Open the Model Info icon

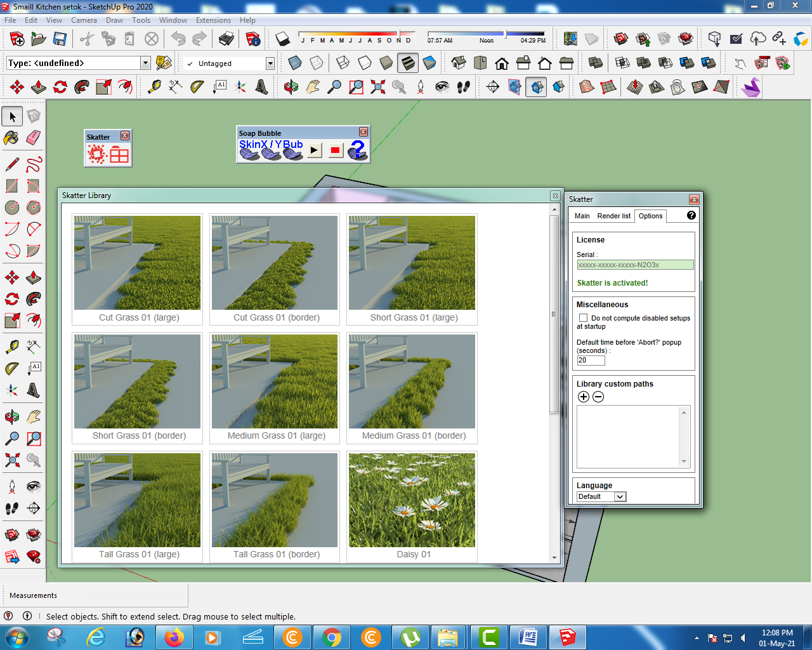click(253, 39)
